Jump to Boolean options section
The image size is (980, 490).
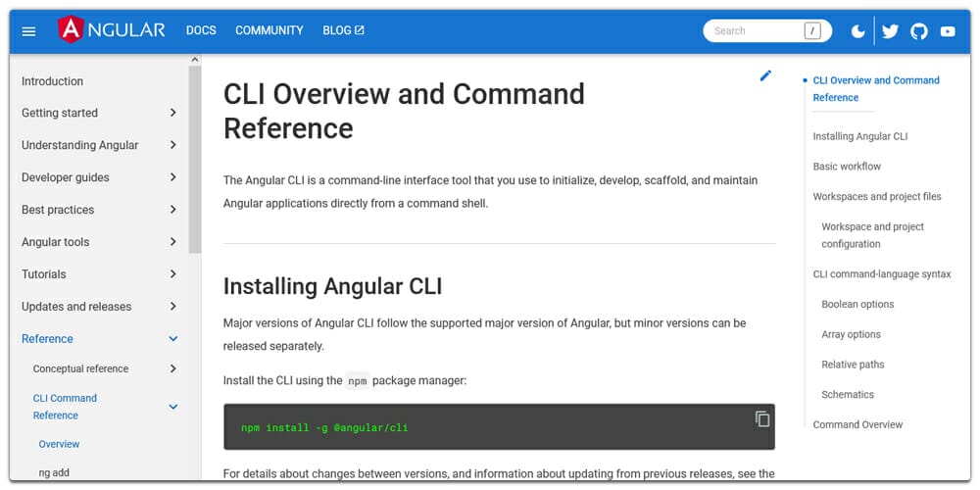pos(857,305)
